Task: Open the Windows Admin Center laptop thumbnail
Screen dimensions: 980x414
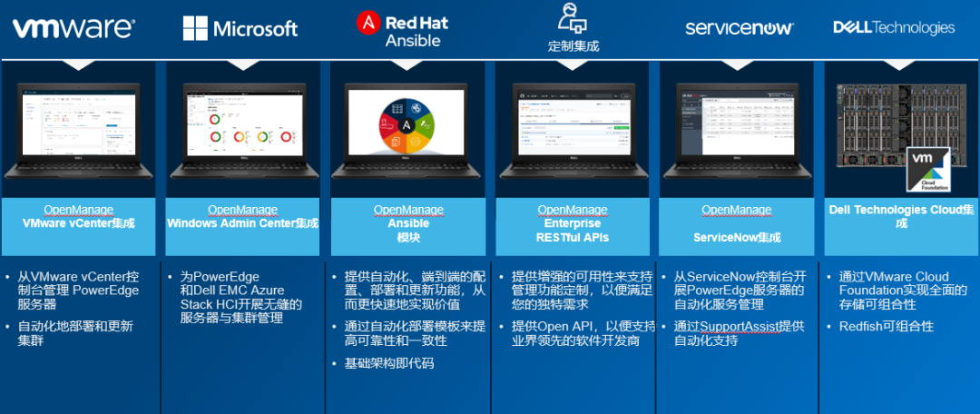Action: tap(242, 130)
